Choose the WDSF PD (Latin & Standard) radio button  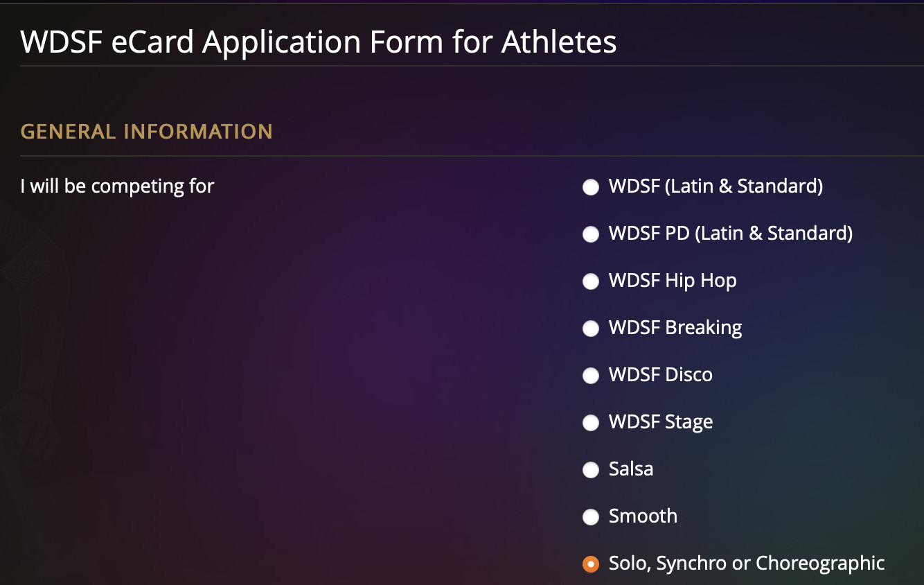(591, 234)
